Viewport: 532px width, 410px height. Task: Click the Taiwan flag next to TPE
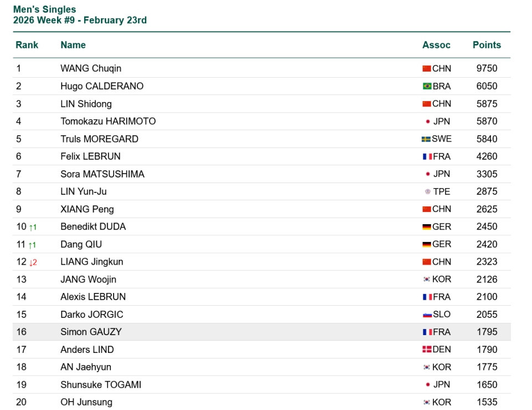pyautogui.click(x=428, y=192)
